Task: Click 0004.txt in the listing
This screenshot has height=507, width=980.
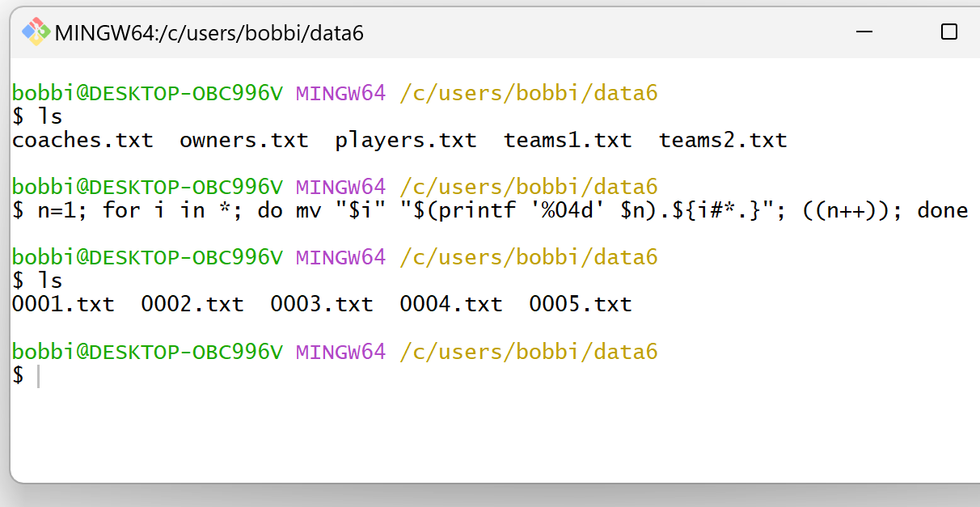Action: 451,305
